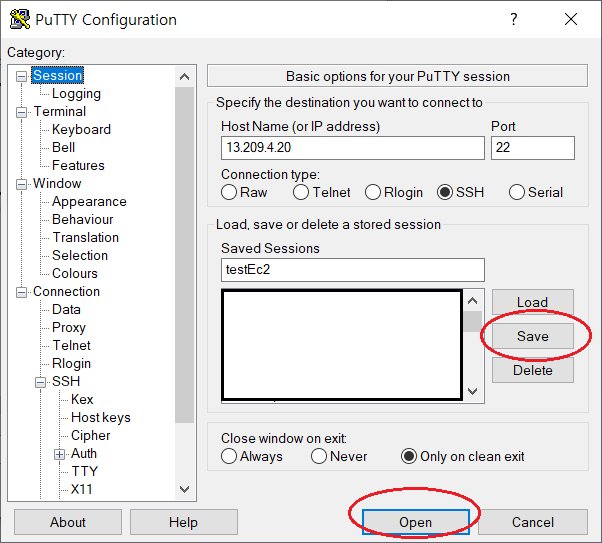Open the Cipher category
This screenshot has width=602, height=543.
click(91, 435)
